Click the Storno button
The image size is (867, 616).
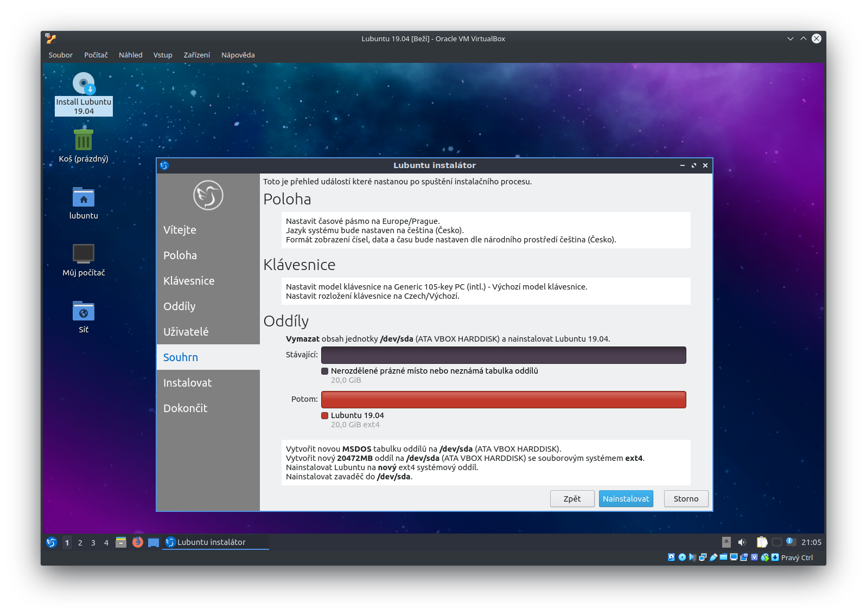(686, 499)
